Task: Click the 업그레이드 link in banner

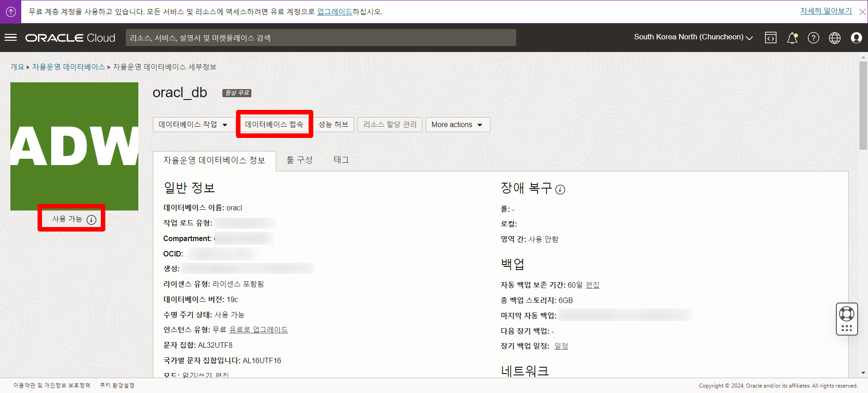Action: pyautogui.click(x=335, y=12)
